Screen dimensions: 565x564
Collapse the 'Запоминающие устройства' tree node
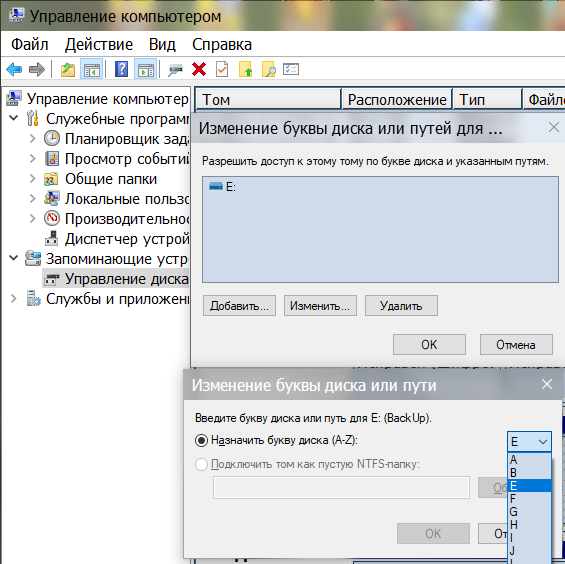pyautogui.click(x=14, y=258)
